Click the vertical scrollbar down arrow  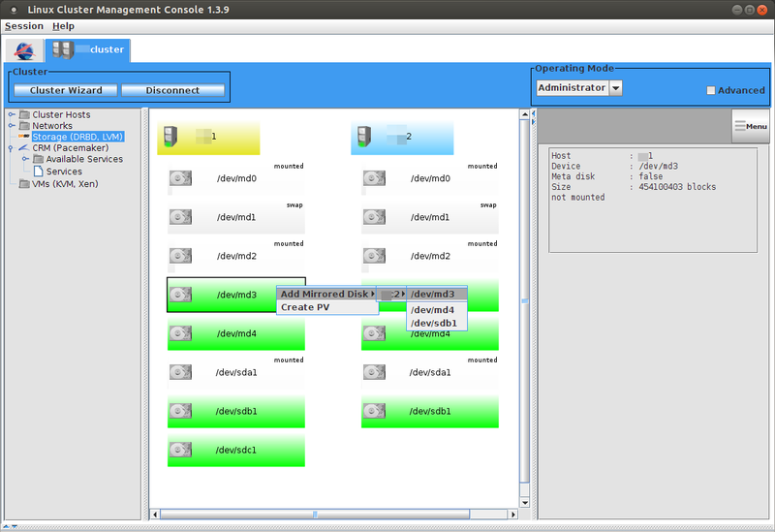click(x=524, y=502)
